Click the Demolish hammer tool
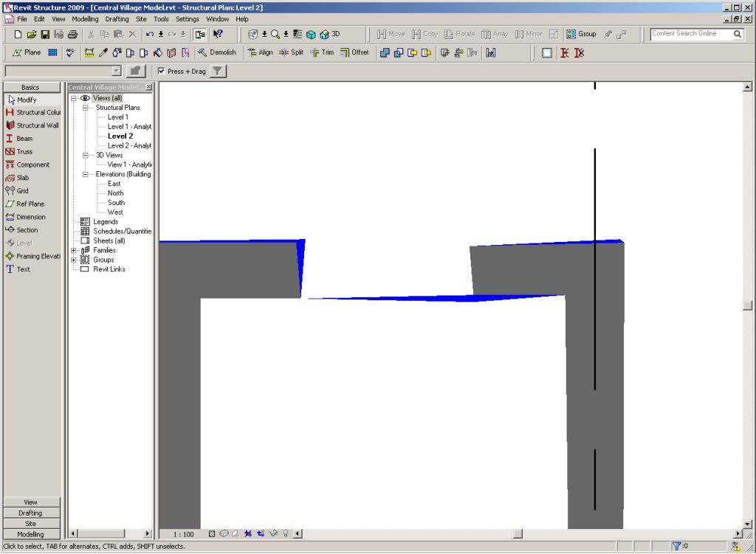The width and height of the screenshot is (756, 554). pos(217,53)
